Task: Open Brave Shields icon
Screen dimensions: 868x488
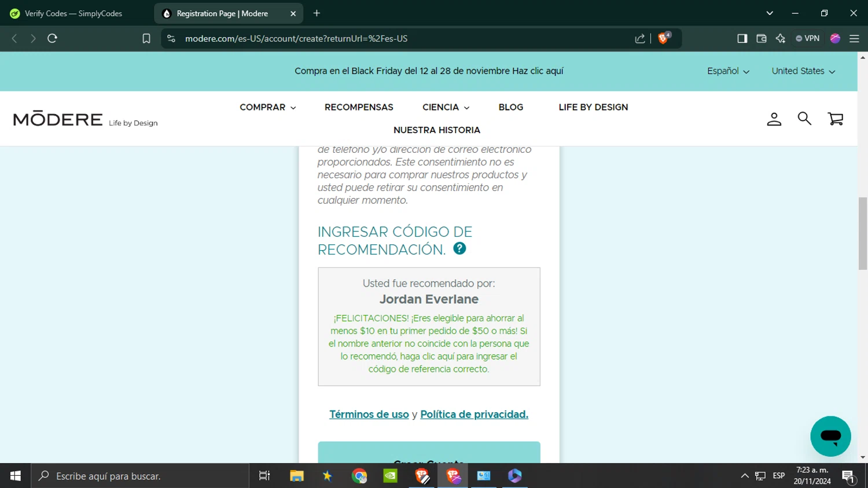Action: coord(664,38)
